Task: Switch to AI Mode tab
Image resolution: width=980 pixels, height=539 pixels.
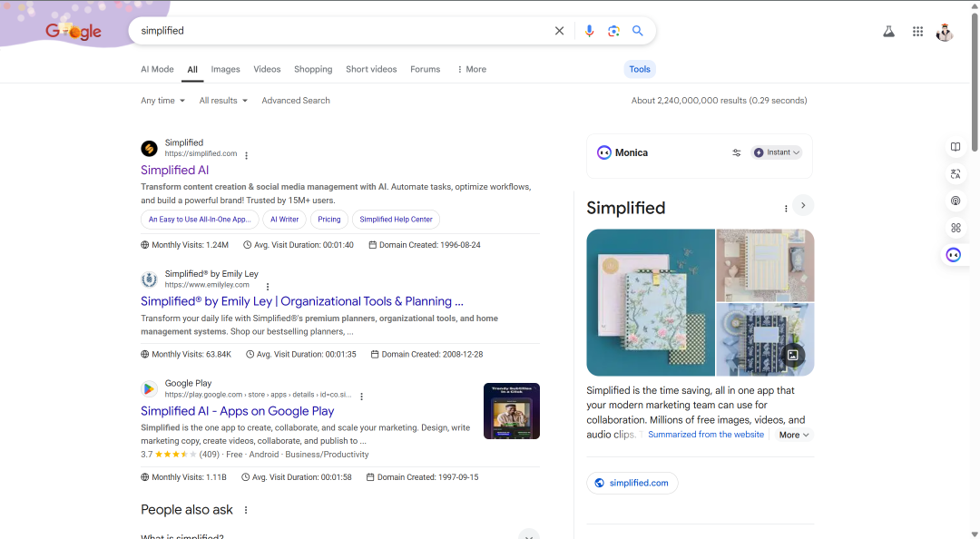Action: [158, 69]
